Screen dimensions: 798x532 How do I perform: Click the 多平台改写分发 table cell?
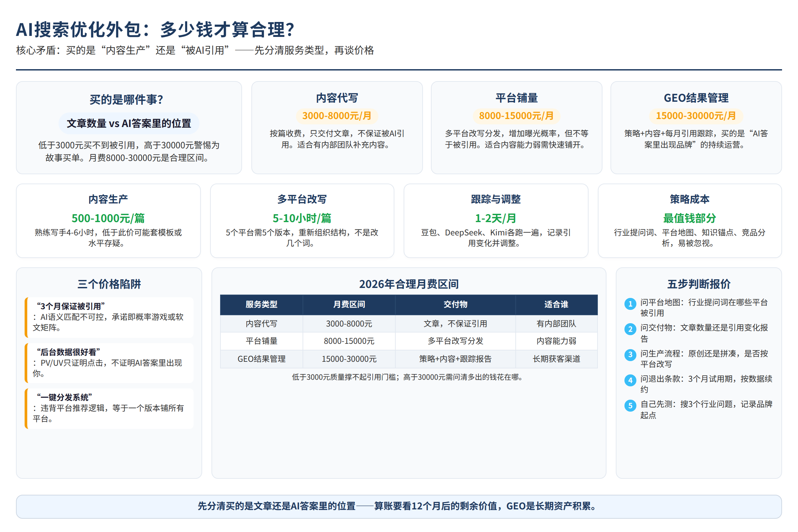(456, 341)
